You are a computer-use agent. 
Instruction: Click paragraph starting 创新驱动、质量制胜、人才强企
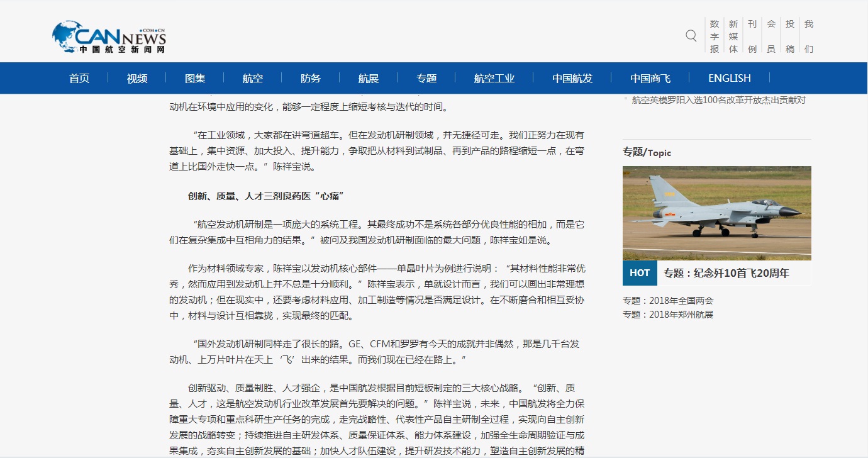click(x=377, y=419)
